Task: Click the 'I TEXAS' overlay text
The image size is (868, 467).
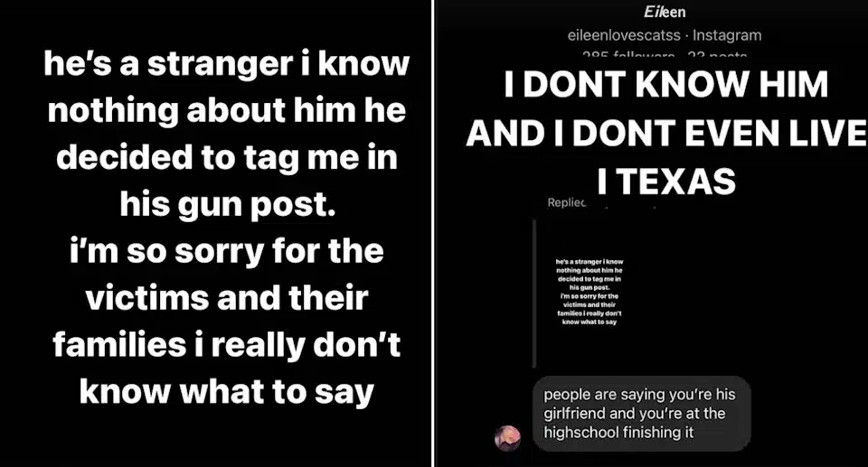Action: pyautogui.click(x=666, y=182)
